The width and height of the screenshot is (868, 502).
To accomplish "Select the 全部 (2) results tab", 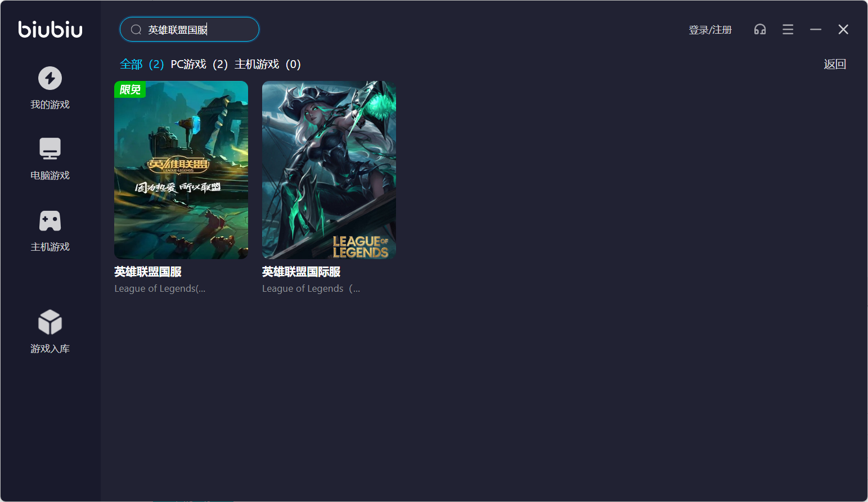I will click(x=142, y=65).
